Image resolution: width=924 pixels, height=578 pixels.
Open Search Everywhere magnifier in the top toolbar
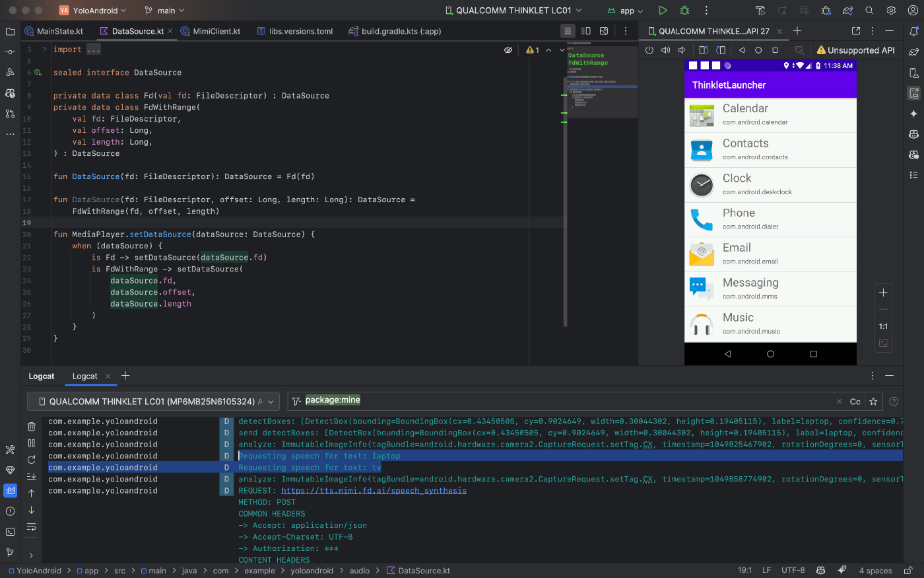point(870,11)
